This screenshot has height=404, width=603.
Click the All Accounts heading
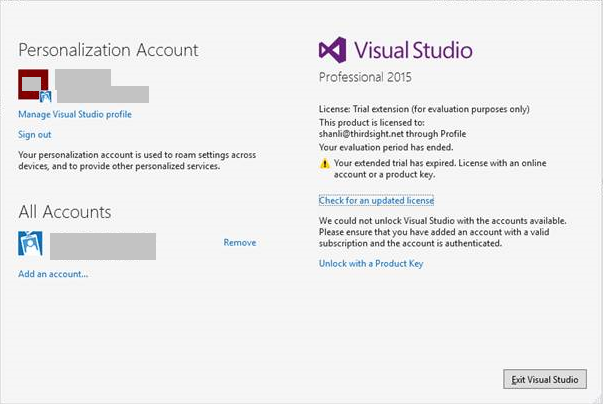[x=65, y=212]
